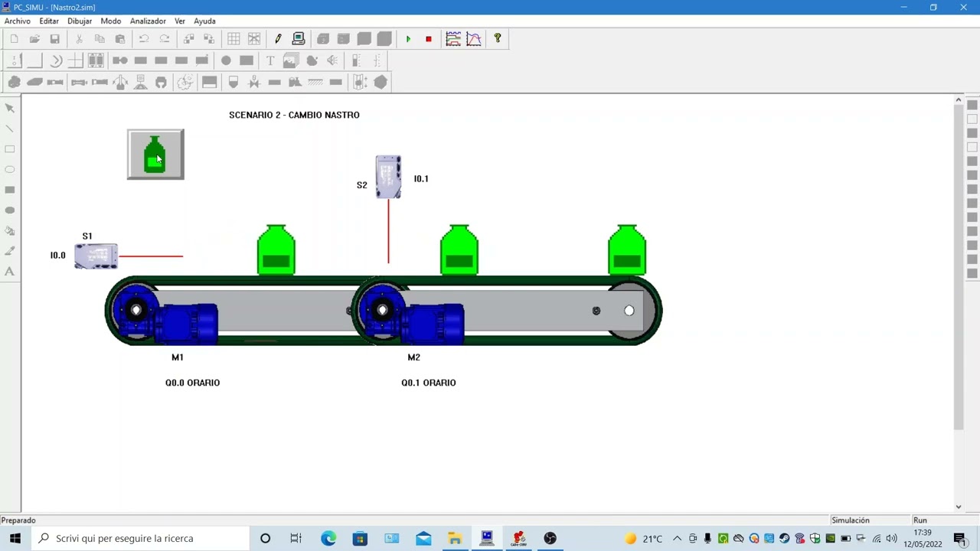
Task: Open the single-curve graph chart icon
Action: [474, 39]
